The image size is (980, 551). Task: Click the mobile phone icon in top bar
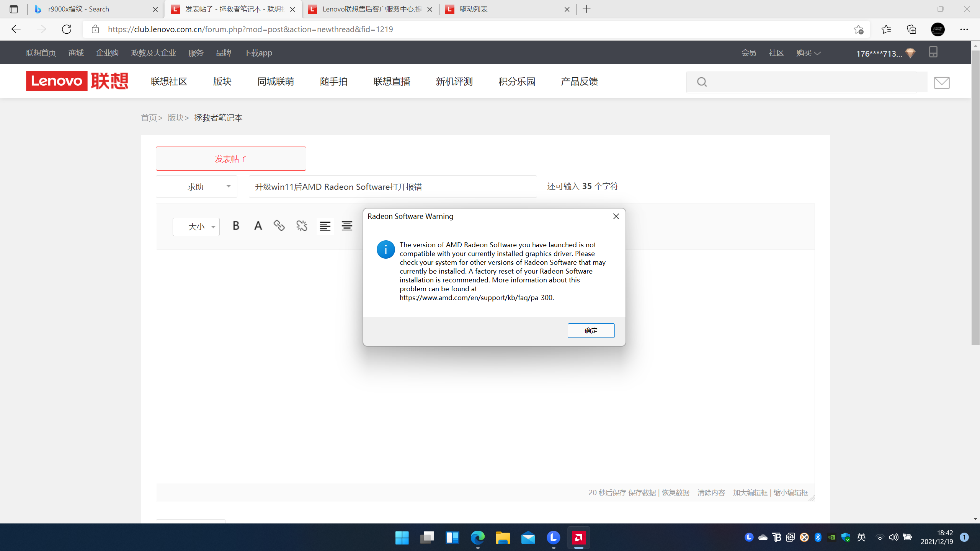coord(933,52)
